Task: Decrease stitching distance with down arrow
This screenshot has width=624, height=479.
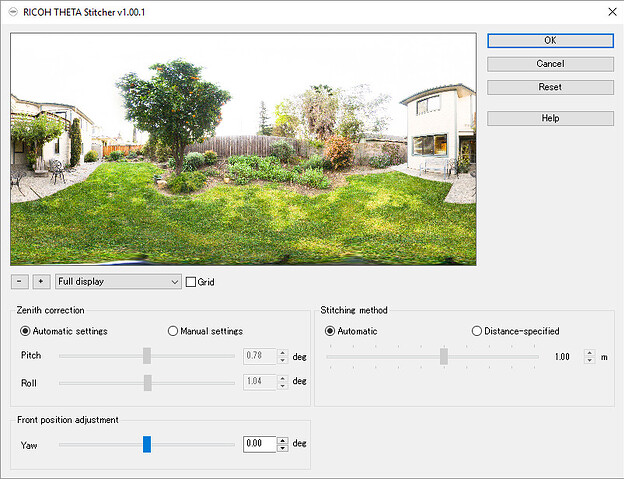Action: click(589, 360)
